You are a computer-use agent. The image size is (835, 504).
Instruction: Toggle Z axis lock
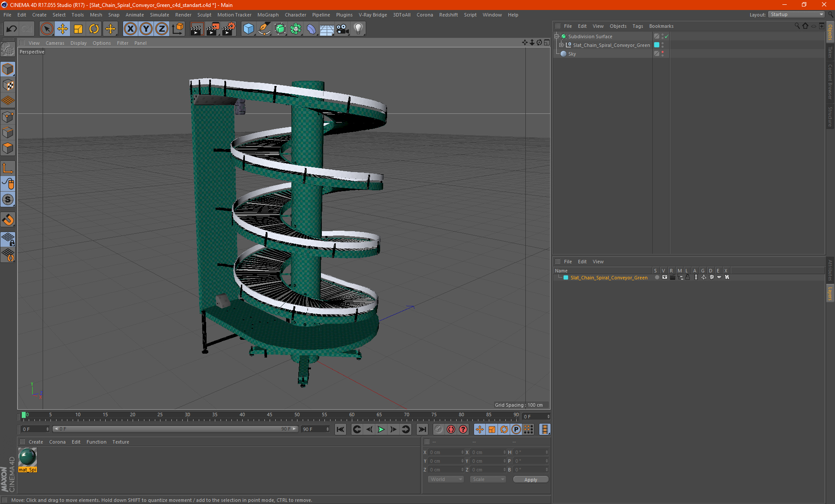[162, 29]
